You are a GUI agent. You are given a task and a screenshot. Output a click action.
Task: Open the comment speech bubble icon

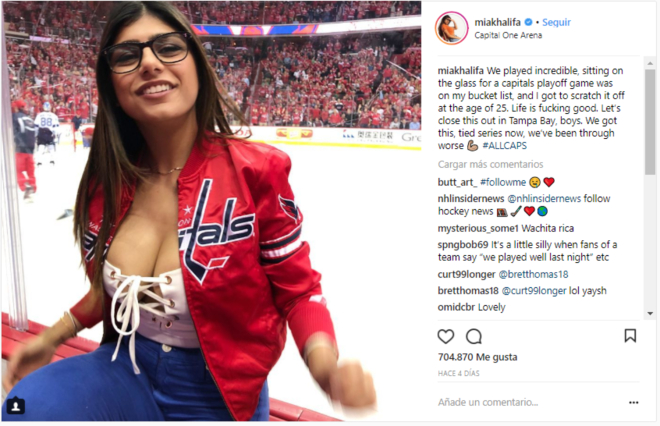tap(474, 336)
